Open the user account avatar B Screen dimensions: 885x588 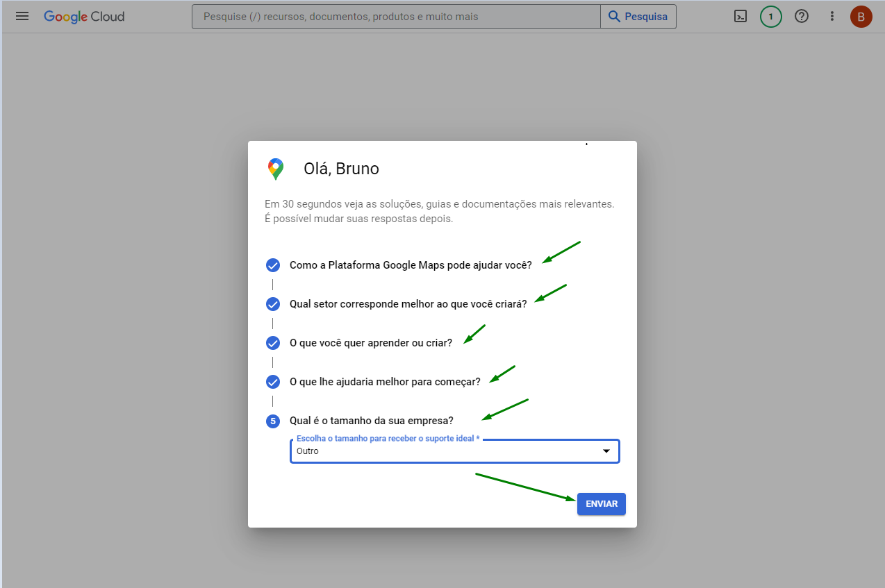coord(861,17)
